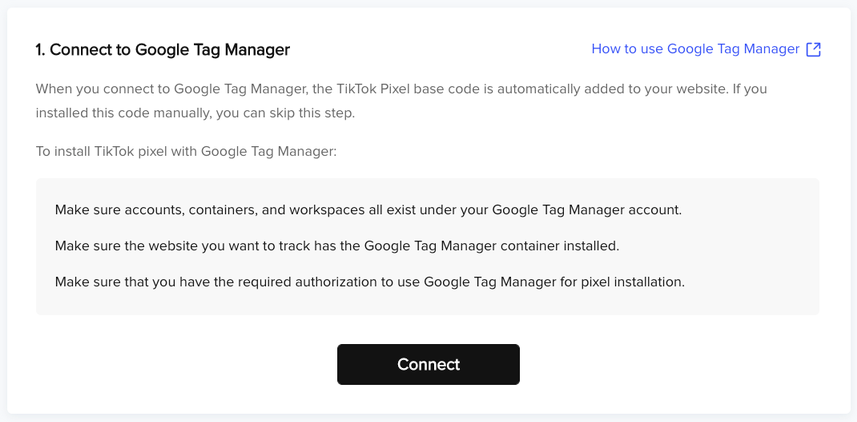
Task: Click the white 'Connect' label on the button
Action: coord(428,364)
